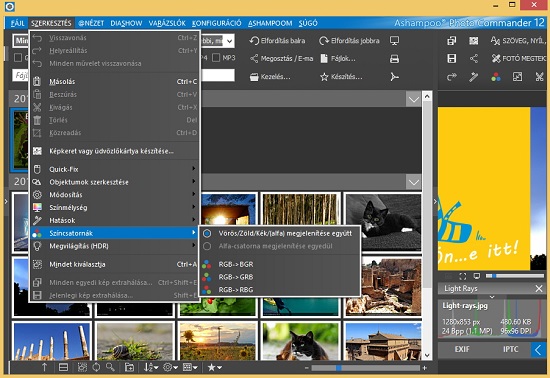Collapse the second date group chevron
550x378 pixels.
(x=414, y=182)
